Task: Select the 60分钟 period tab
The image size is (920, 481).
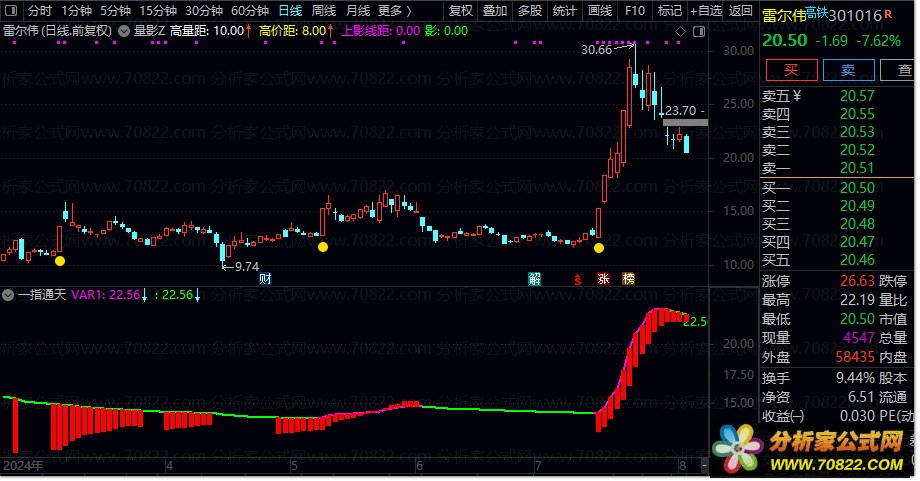Action: [x=249, y=11]
